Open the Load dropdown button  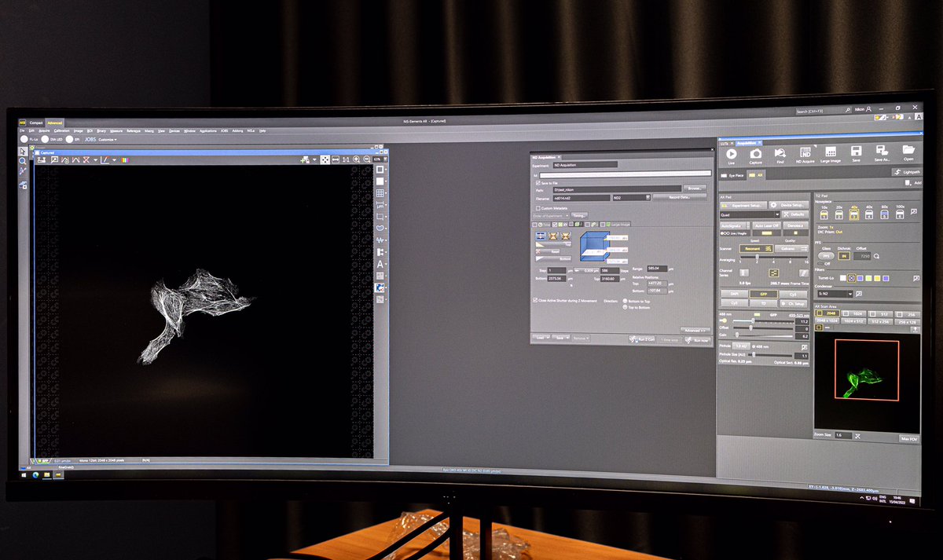[541, 338]
